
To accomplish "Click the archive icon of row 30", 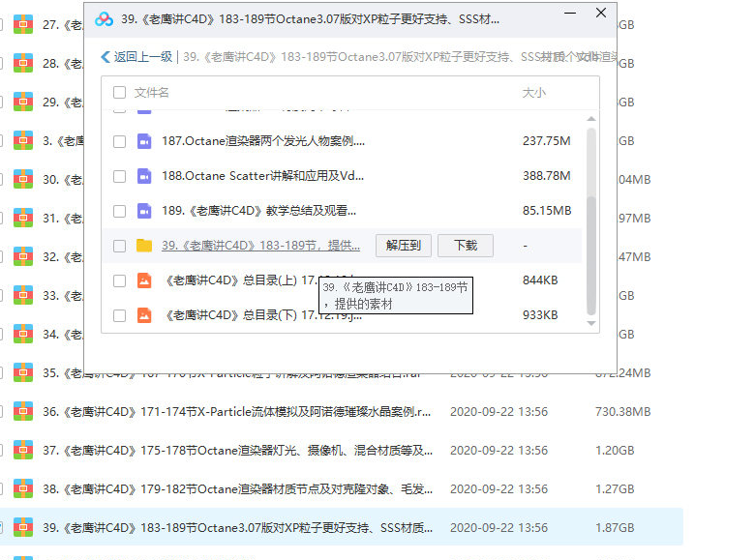I will click(x=23, y=180).
